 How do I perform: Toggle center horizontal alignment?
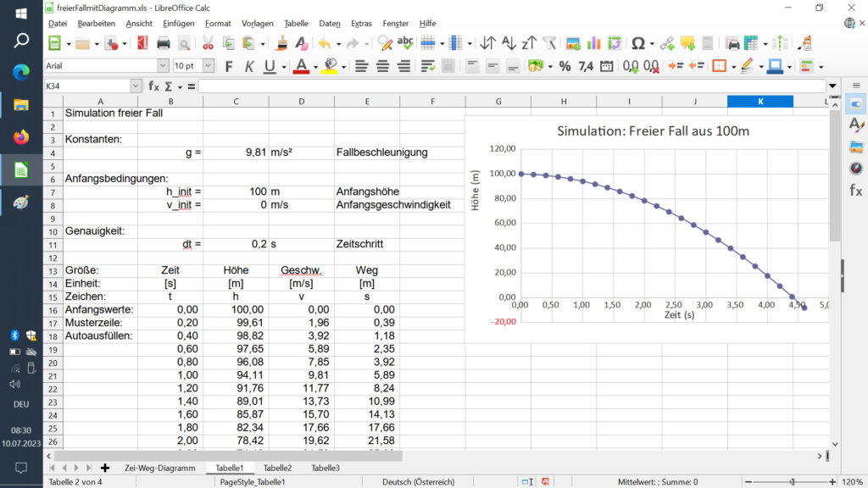pos(382,66)
